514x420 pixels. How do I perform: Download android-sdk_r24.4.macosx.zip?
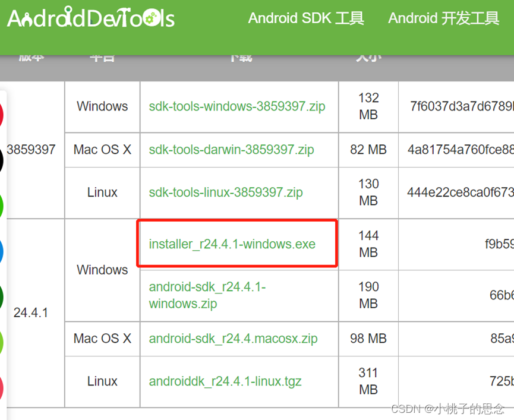click(x=233, y=339)
